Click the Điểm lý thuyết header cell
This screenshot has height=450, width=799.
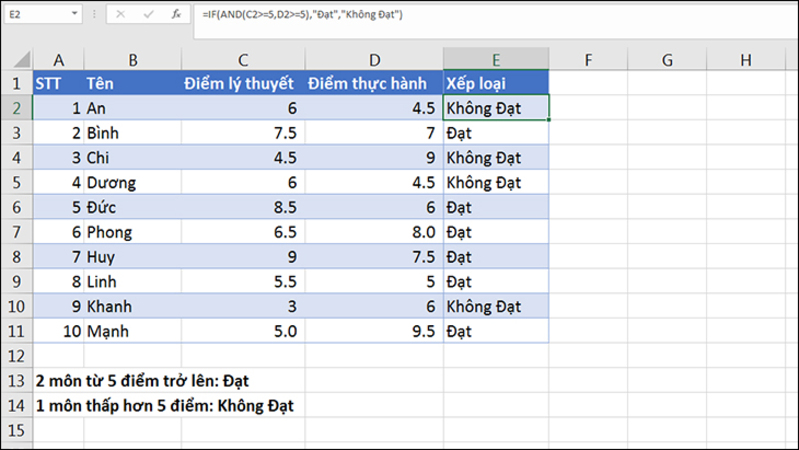point(243,83)
